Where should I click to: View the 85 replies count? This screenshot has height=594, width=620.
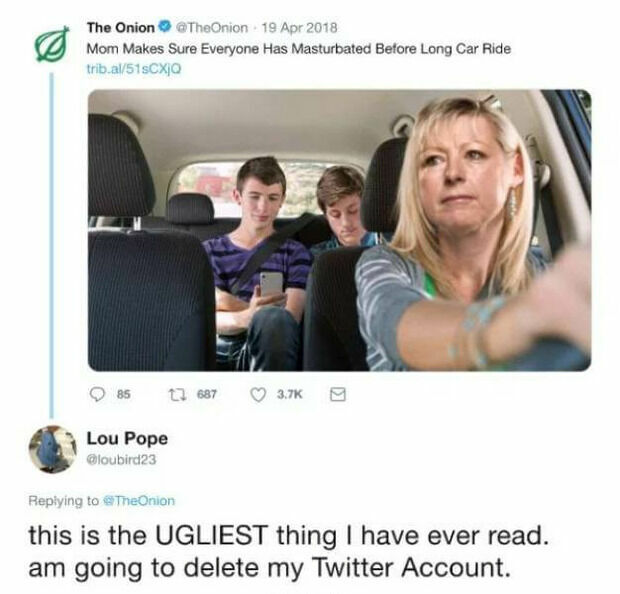[124, 394]
